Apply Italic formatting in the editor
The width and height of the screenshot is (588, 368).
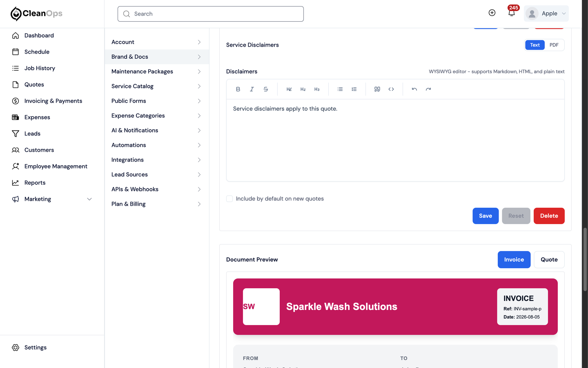252,89
